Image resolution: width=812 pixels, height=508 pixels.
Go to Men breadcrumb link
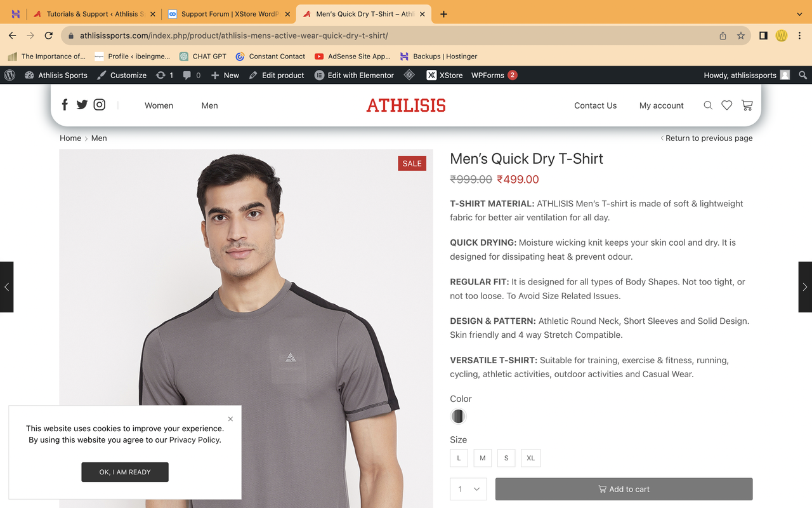[x=99, y=138]
